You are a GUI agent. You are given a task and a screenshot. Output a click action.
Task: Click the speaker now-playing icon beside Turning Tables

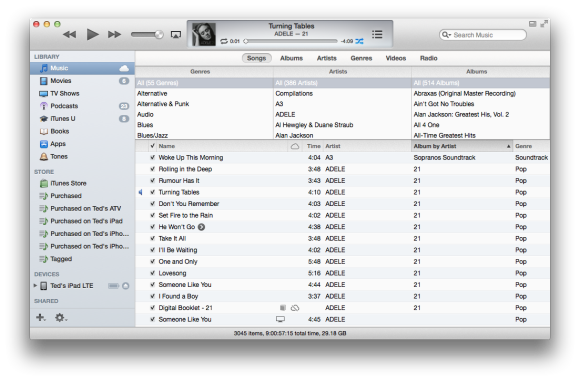[x=140, y=192]
